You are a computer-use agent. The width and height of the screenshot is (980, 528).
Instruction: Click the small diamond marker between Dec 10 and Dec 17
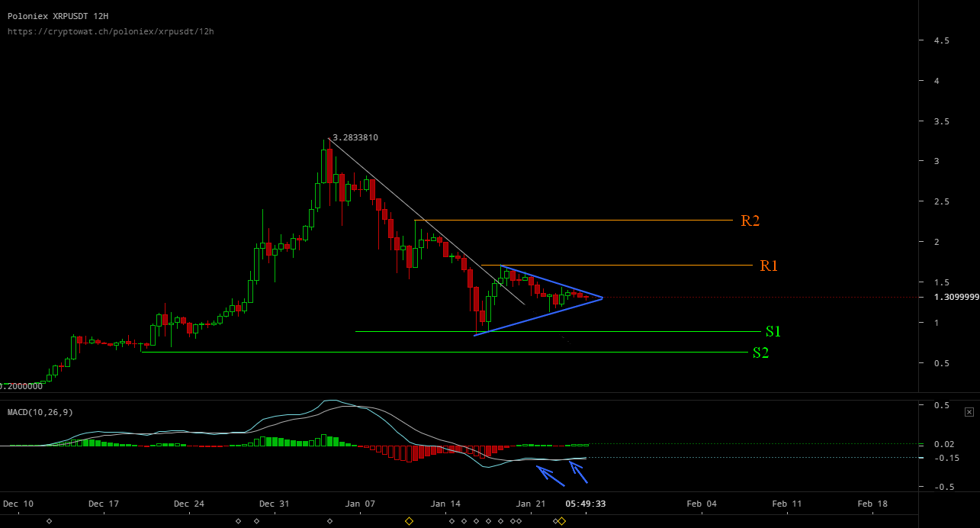[x=50, y=521]
